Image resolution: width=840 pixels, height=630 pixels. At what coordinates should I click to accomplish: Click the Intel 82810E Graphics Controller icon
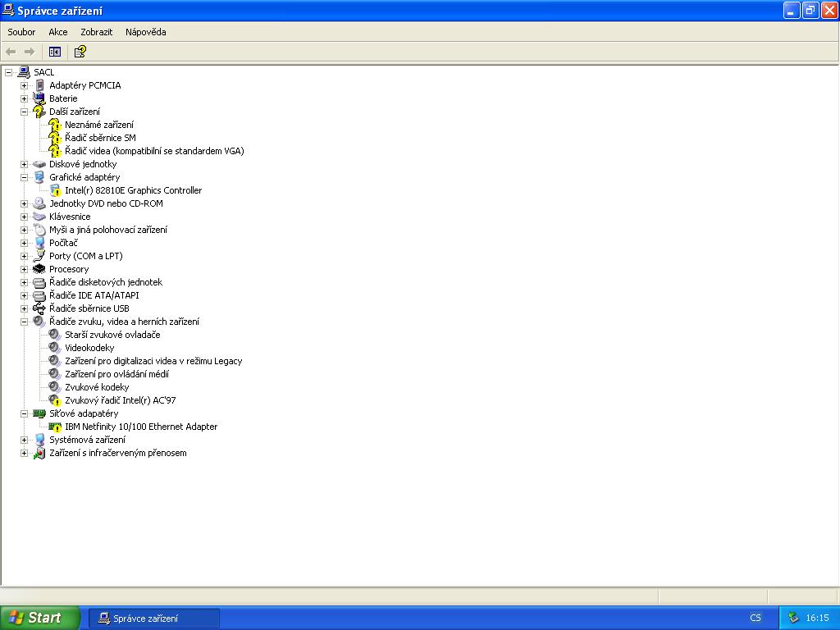(55, 190)
